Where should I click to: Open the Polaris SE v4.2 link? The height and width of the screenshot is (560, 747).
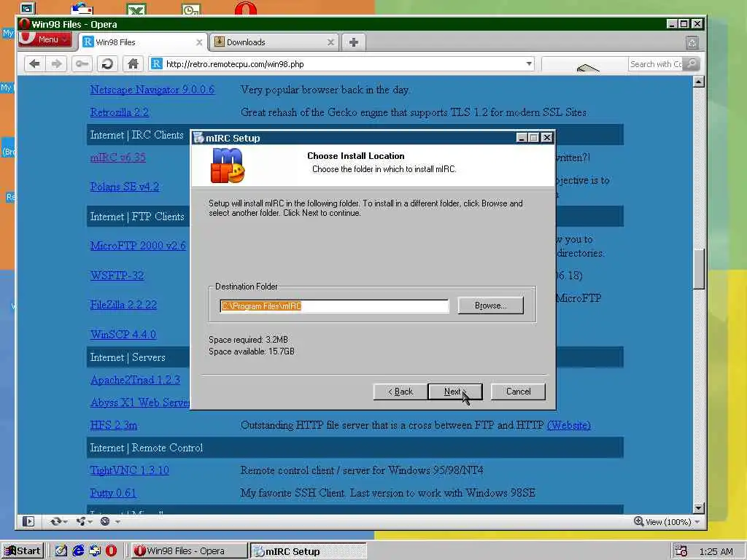point(124,187)
